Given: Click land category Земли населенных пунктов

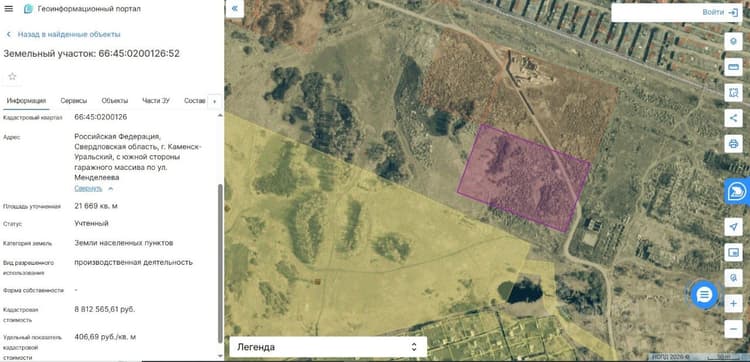Looking at the screenshot, I should (x=124, y=243).
